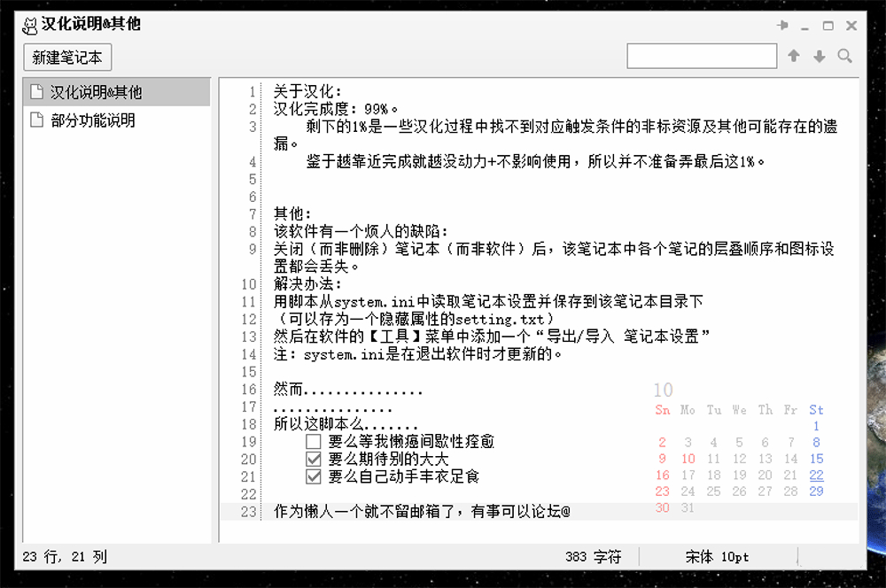The image size is (886, 588).
Task: Click the 23 行, 21 列 status entry
Action: click(65, 557)
